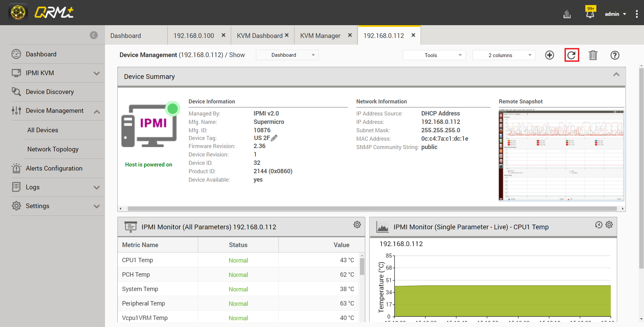Open the notifications bell icon

tap(590, 14)
